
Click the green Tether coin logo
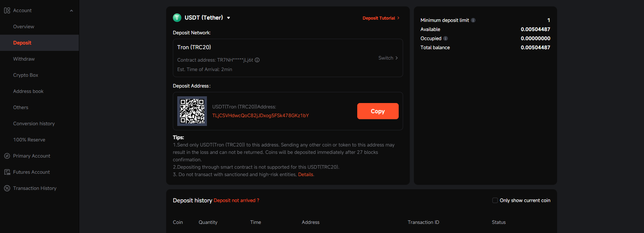click(x=177, y=18)
